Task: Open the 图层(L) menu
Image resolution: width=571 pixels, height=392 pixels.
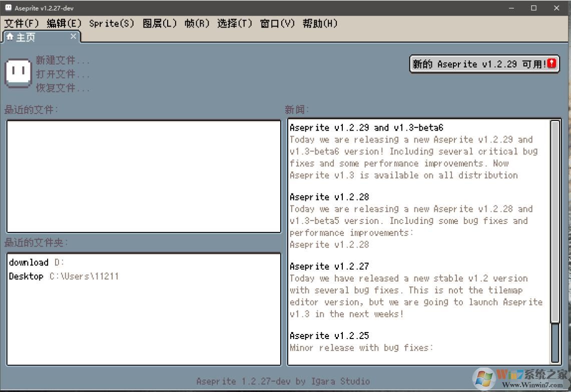Action: click(x=160, y=23)
